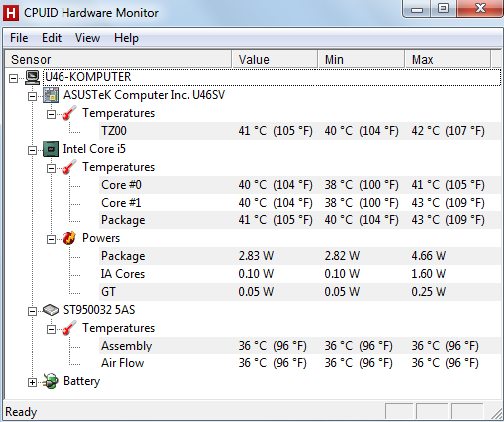Collapse the ASUSTeK Computer Inc. U46SV node

click(x=32, y=96)
